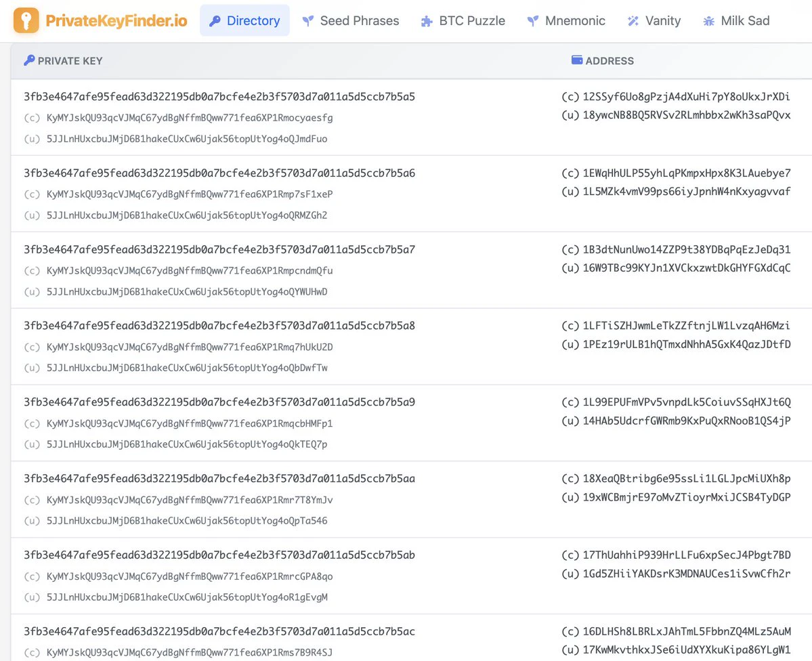Open address 1B3dtNunUwo14ZZP9t38YDBqPqEzJeDq31
The height and width of the screenshot is (661, 812).
687,250
